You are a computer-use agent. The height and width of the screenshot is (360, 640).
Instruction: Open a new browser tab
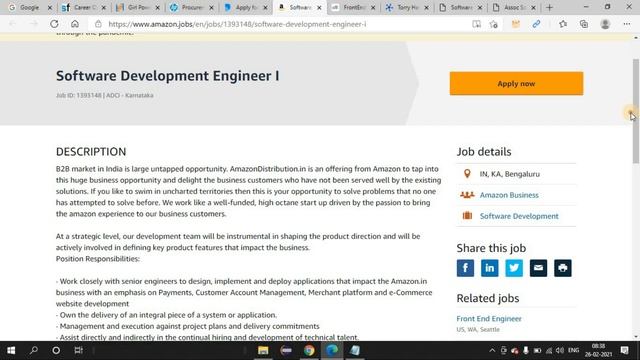pyautogui.click(x=549, y=7)
